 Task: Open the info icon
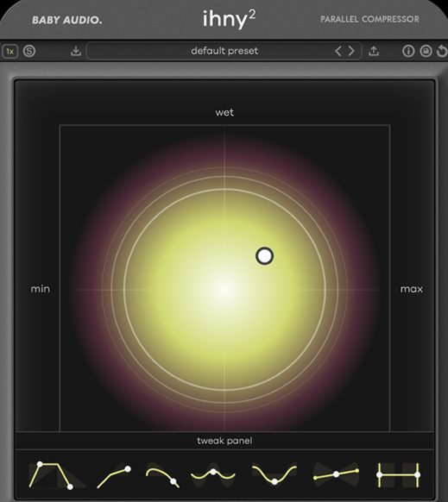(x=408, y=51)
